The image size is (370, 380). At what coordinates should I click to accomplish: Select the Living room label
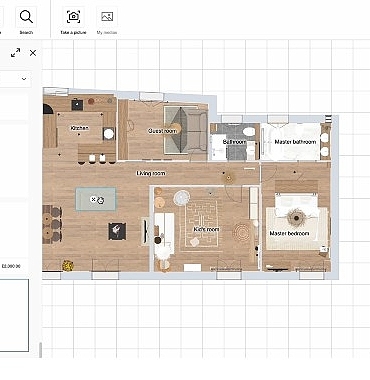151,173
